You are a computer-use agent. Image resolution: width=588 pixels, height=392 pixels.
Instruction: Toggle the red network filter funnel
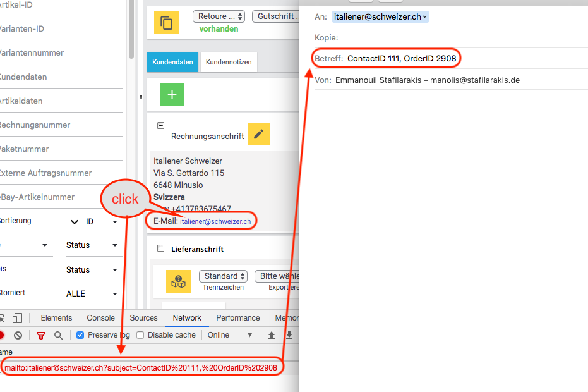[40, 336]
